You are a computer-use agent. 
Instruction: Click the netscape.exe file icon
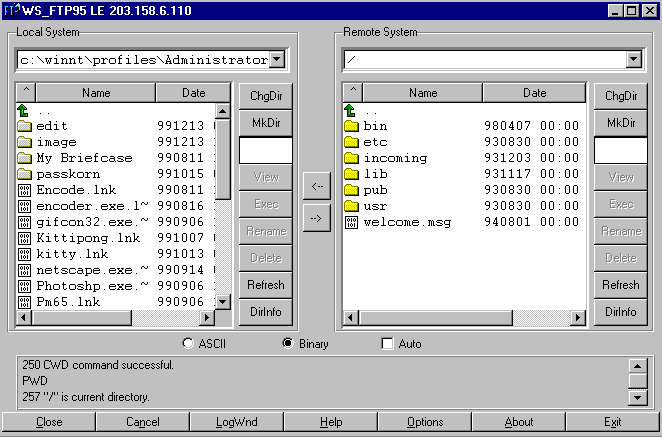point(24,270)
